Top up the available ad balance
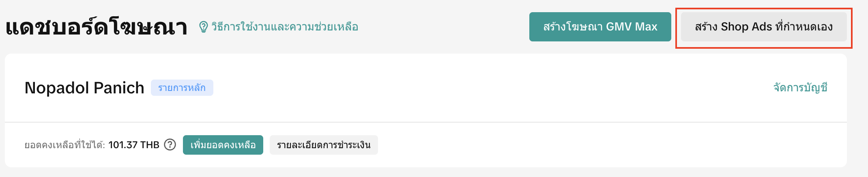The image size is (868, 177). (x=223, y=145)
